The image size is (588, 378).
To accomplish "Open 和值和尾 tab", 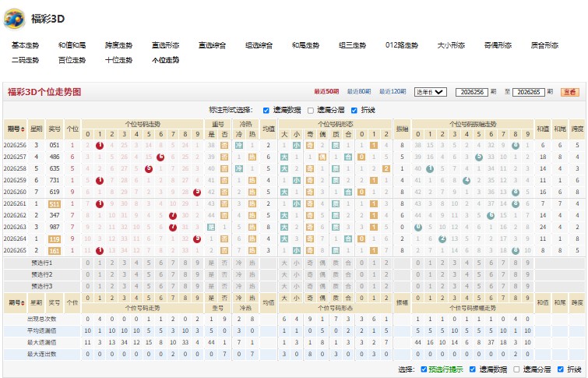I will [72, 45].
